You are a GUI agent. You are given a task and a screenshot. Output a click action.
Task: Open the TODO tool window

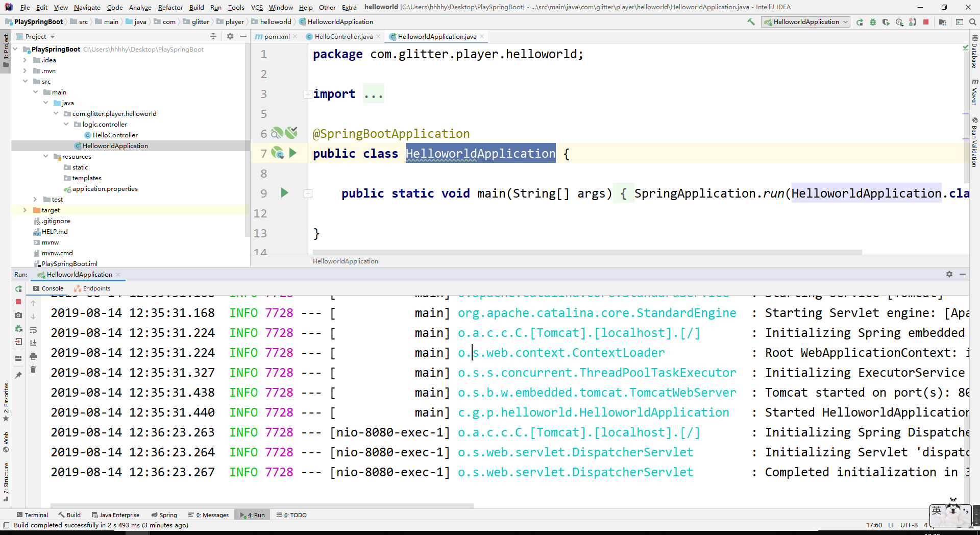(x=291, y=515)
